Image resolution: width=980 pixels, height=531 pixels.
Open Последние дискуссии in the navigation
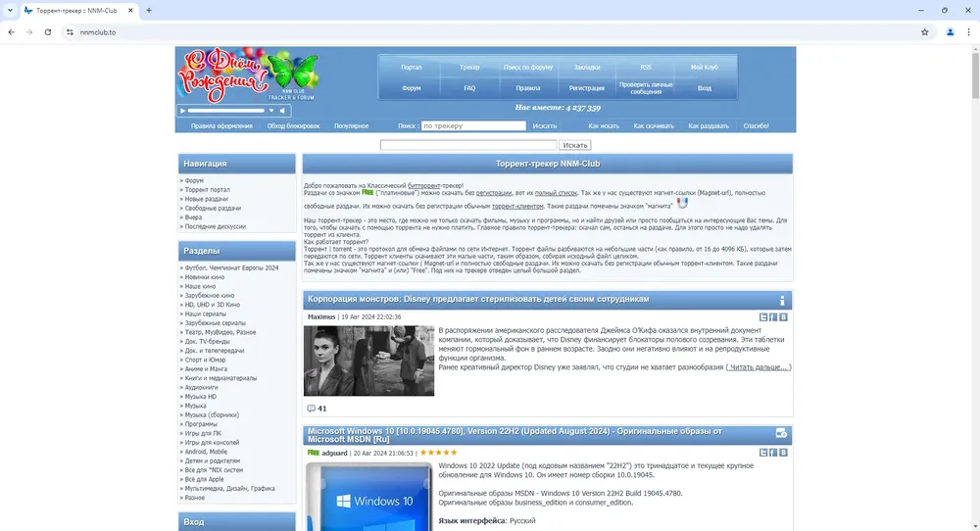(215, 226)
